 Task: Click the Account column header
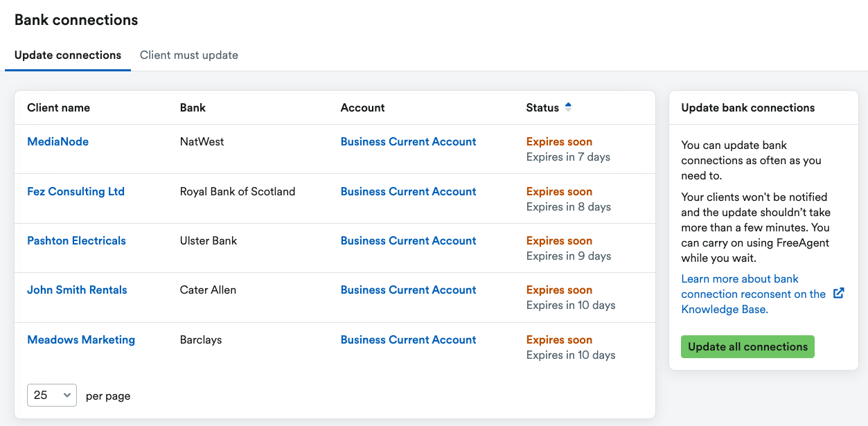[363, 107]
